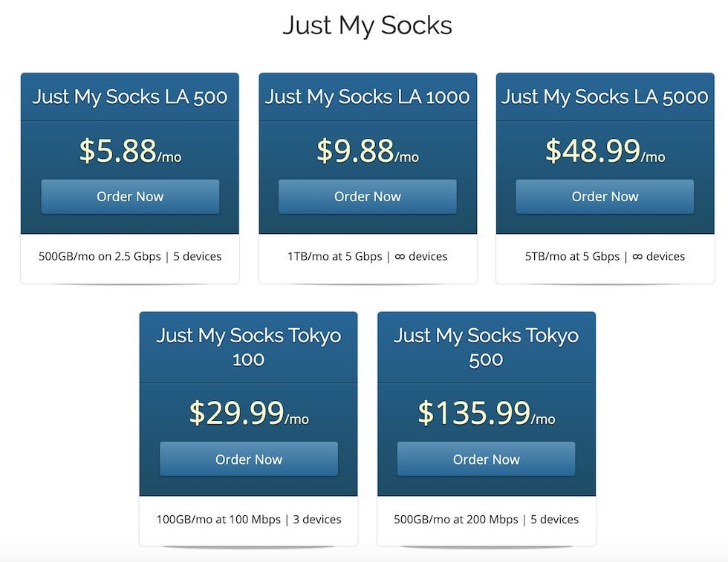Select the Just My Socks LA 500 title

(130, 97)
